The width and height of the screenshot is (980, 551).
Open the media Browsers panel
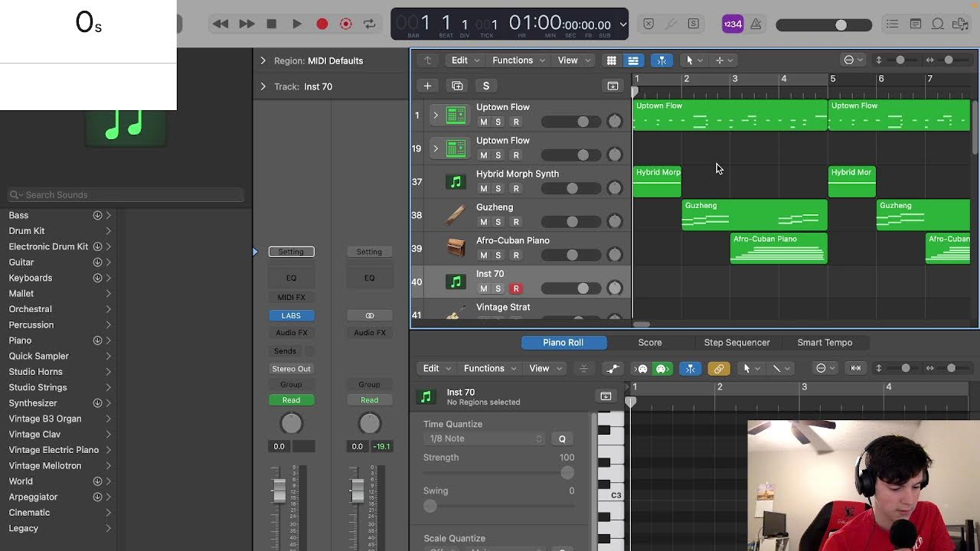(961, 24)
